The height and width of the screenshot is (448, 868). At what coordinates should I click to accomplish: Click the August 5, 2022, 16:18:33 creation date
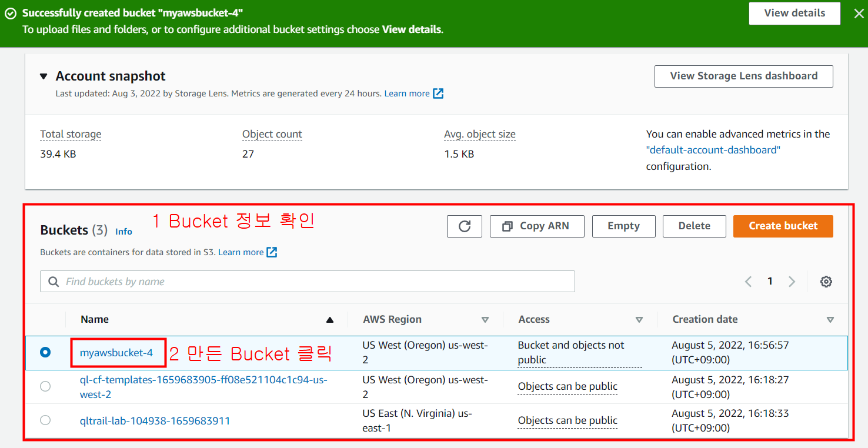point(730,420)
